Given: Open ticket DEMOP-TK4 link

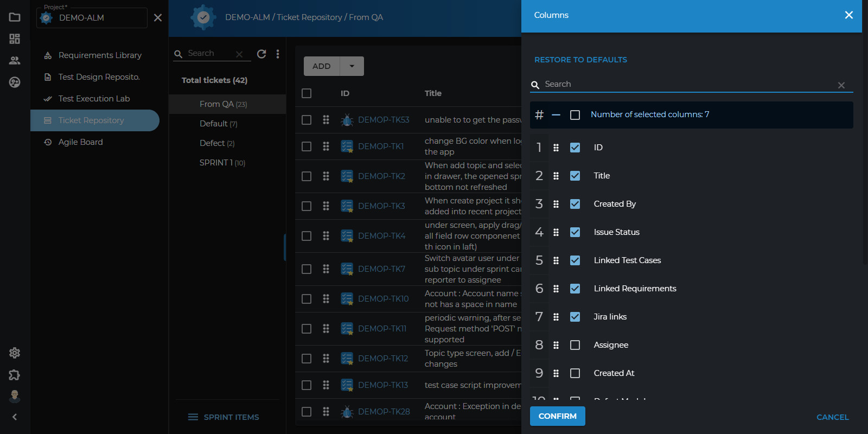Looking at the screenshot, I should tap(382, 236).
